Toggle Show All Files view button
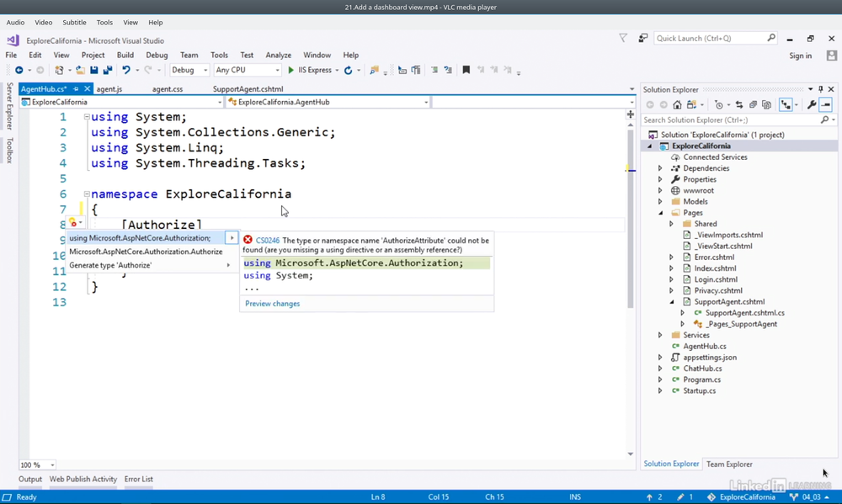Viewport: 842px width, 504px height. (766, 105)
